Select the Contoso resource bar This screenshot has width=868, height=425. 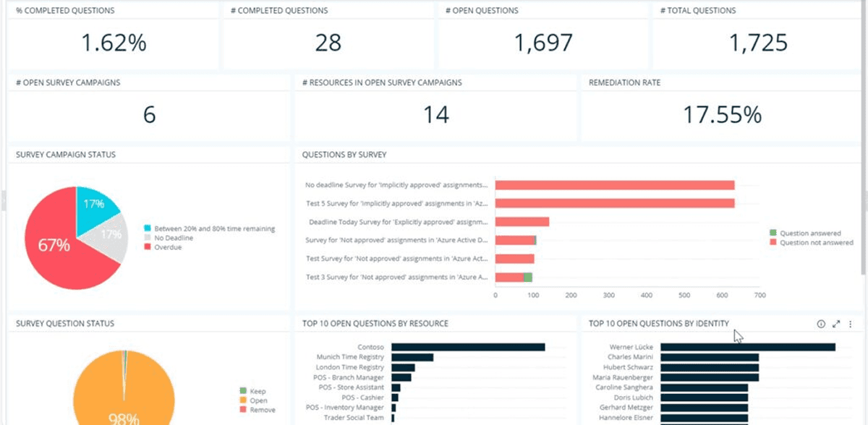click(x=468, y=347)
